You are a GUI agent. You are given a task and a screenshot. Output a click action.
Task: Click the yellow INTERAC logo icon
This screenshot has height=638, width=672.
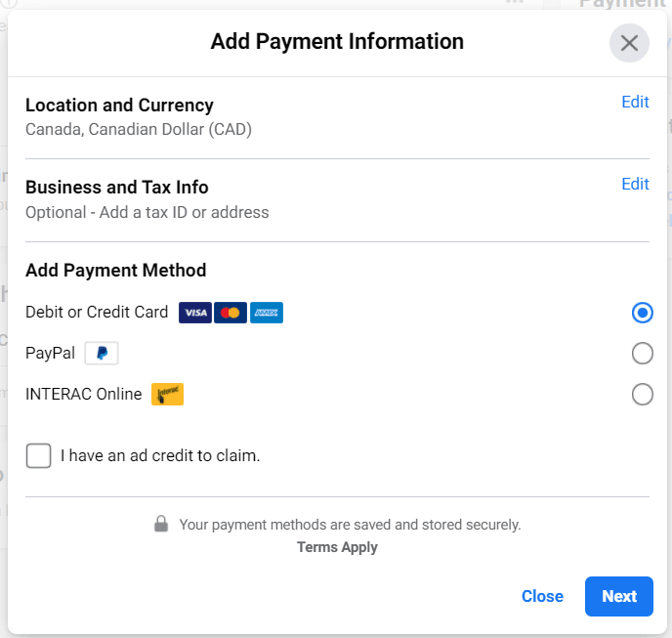coord(167,395)
